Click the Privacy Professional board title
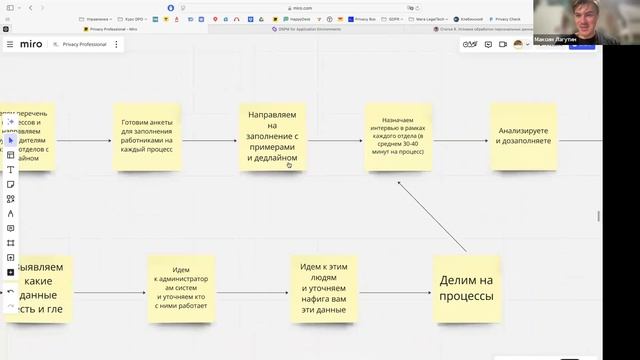This screenshot has height=360, width=640. tap(84, 44)
